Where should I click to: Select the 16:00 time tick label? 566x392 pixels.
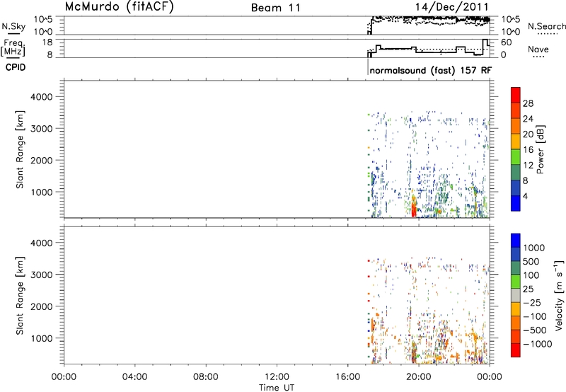347,377
